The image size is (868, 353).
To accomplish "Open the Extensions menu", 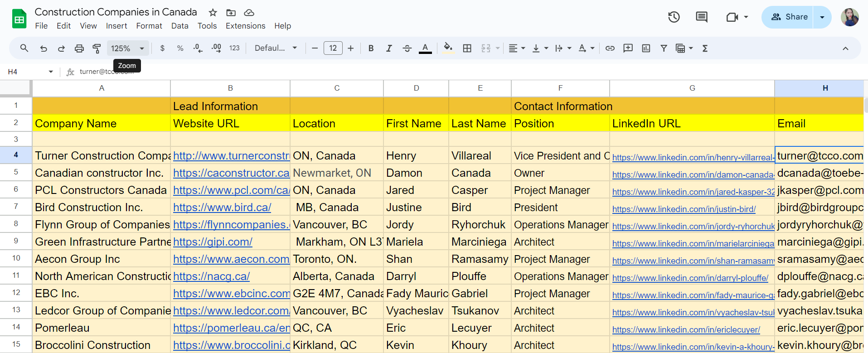I will [x=246, y=26].
